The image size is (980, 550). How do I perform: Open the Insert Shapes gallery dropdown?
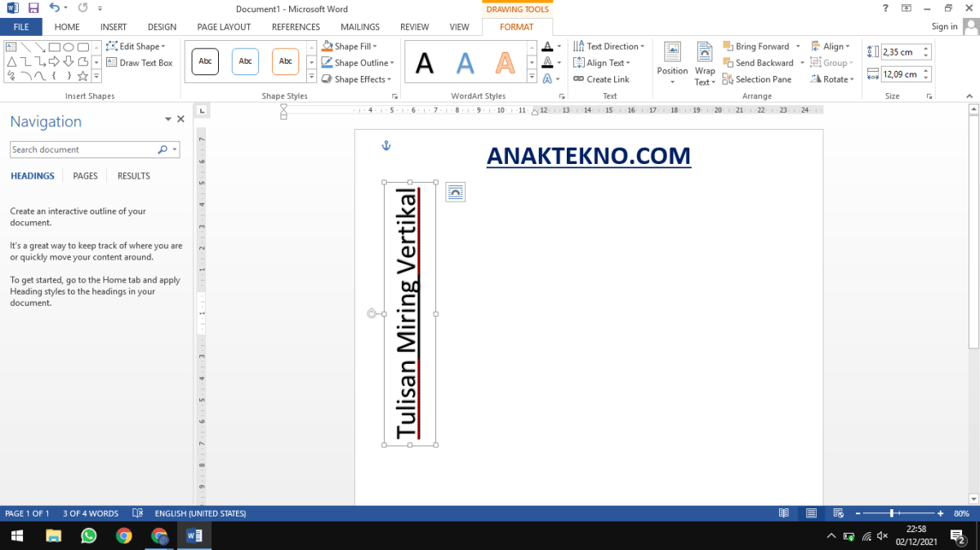(96, 76)
